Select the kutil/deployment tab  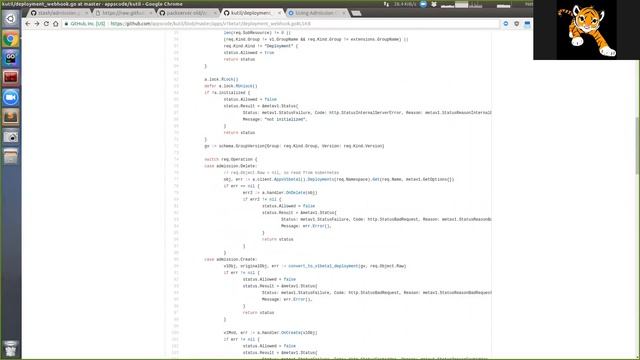click(251, 13)
